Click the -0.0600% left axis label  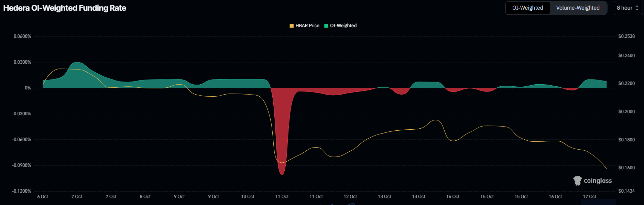coord(22,140)
